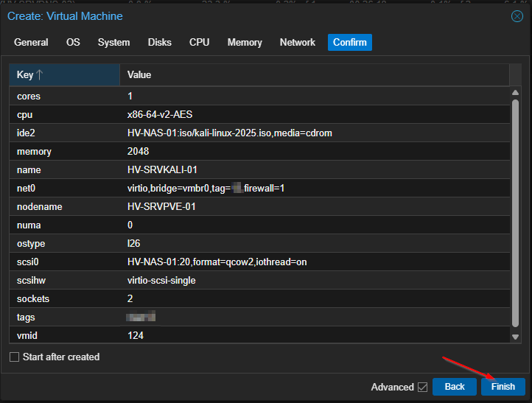The image size is (532, 403).
Task: Enable Start after created checkbox
Action: pos(15,357)
